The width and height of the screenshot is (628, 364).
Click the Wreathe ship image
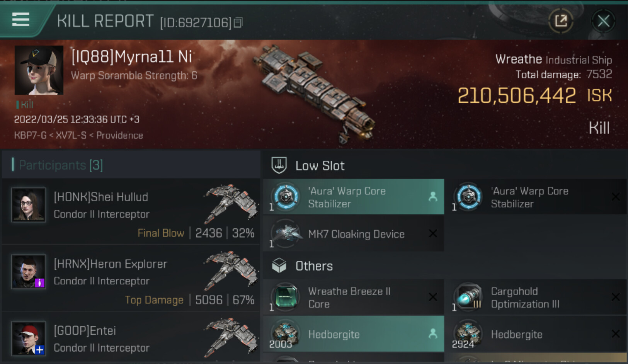[x=314, y=93]
